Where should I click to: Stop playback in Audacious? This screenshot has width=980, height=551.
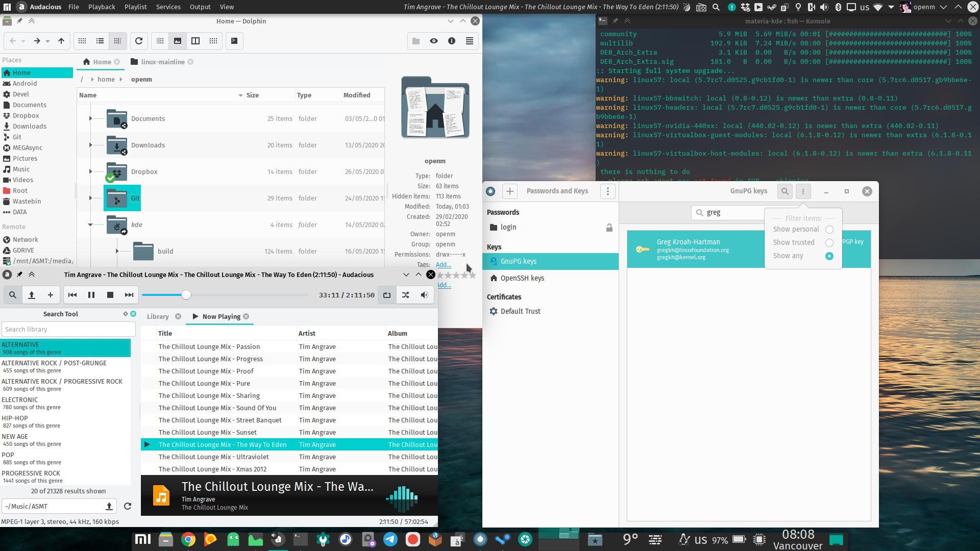[x=110, y=295]
